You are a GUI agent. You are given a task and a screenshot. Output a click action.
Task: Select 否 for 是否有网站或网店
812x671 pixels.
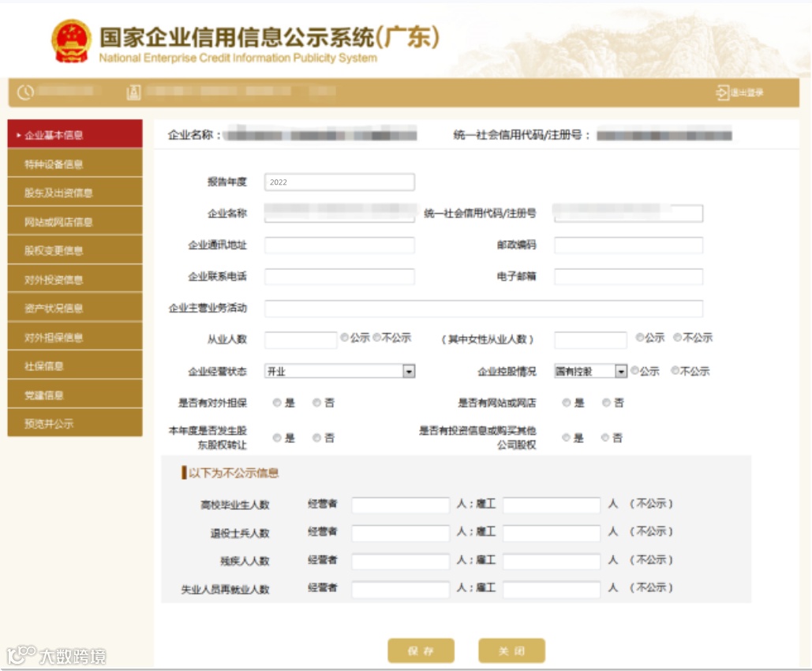click(606, 403)
